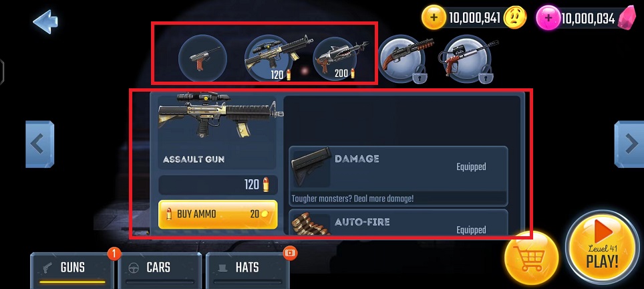
Task: Select the pistol weapon icon
Action: click(202, 58)
